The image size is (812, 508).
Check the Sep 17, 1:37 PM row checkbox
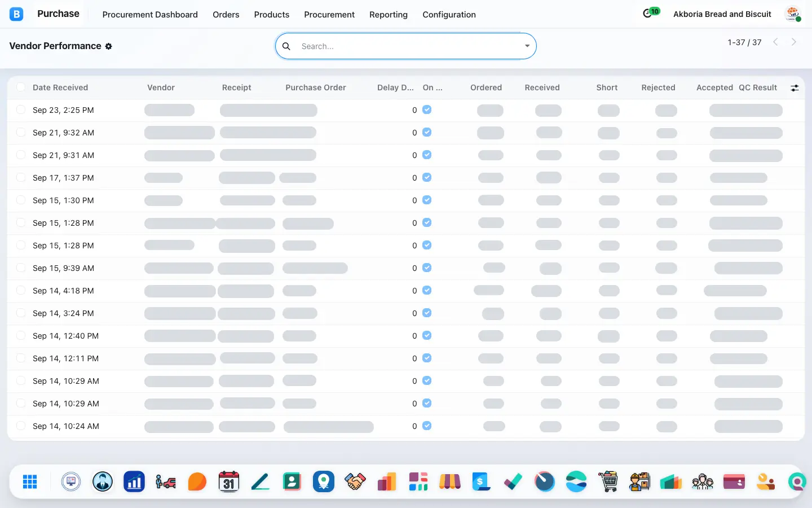coord(21,177)
